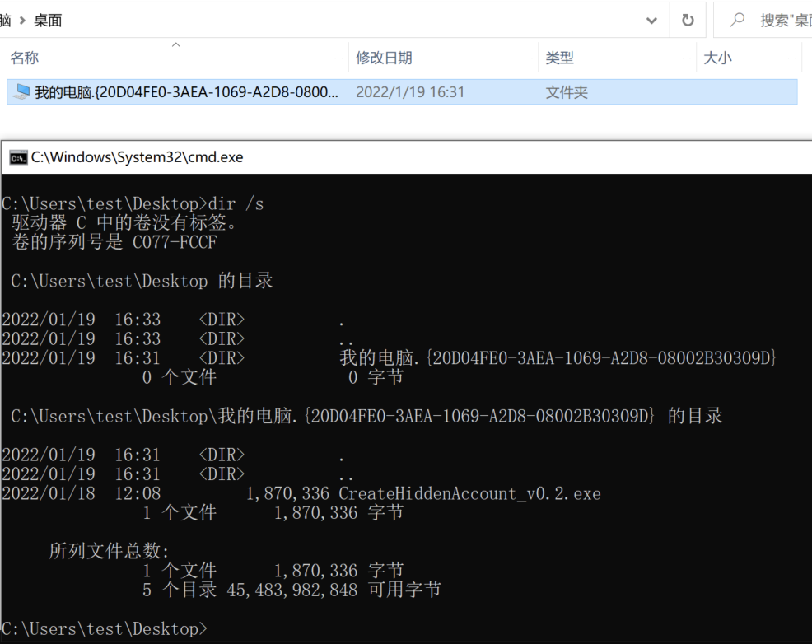Select the 桌面 breadcrumb in address bar
812x644 pixels.
48,21
